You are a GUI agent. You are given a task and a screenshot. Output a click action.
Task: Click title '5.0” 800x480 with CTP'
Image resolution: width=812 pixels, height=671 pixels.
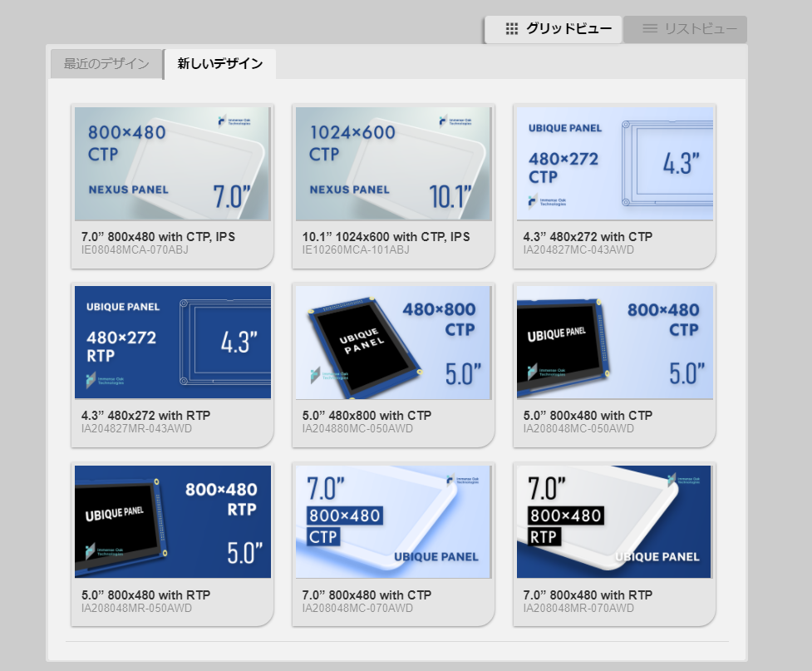[x=588, y=416]
